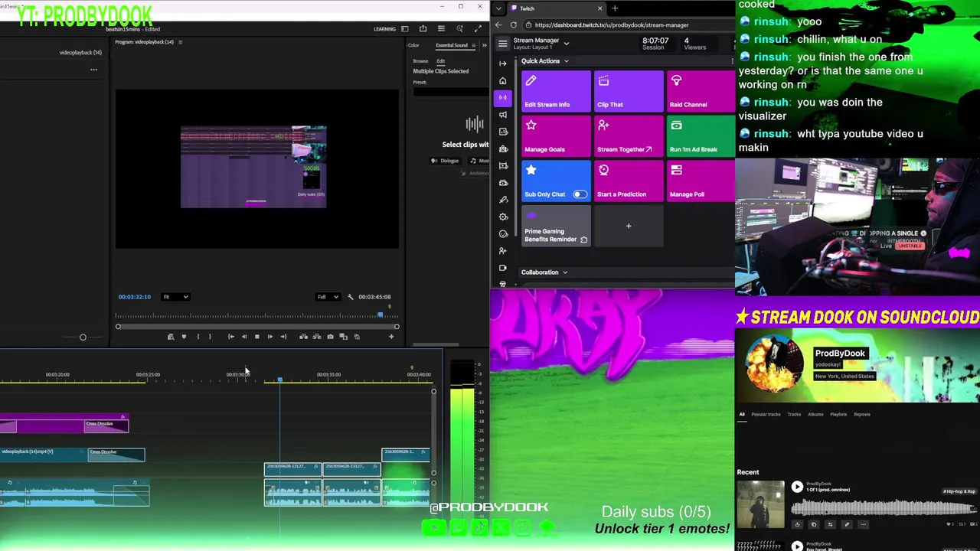Reload the Twitch dashboard page
The height and width of the screenshot is (551, 980).
click(x=513, y=25)
